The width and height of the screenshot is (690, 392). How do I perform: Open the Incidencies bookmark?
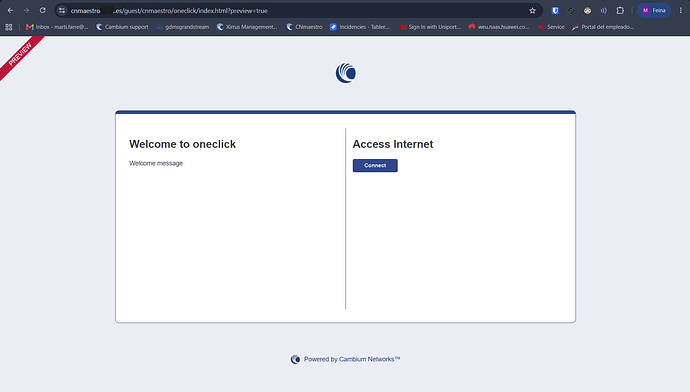pos(360,27)
